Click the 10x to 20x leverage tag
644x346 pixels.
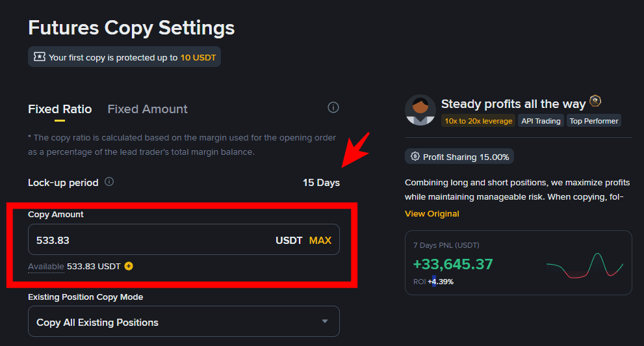[478, 121]
